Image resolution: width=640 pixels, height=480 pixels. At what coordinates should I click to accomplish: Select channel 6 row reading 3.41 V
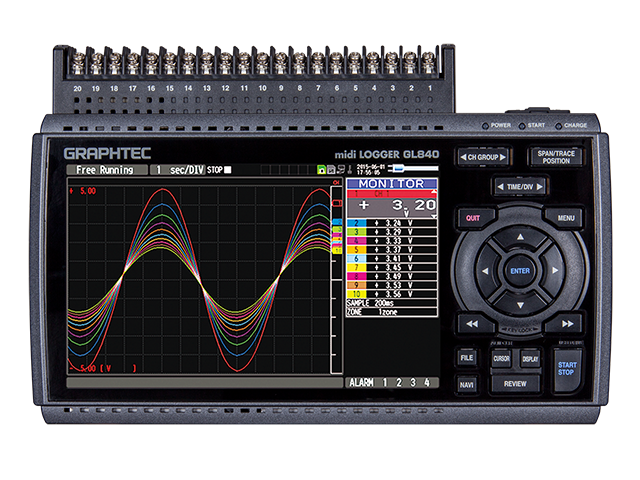pyautogui.click(x=392, y=259)
